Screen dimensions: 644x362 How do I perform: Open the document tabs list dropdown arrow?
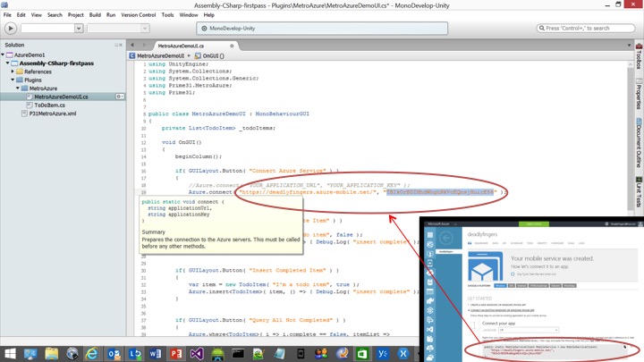pos(629,46)
